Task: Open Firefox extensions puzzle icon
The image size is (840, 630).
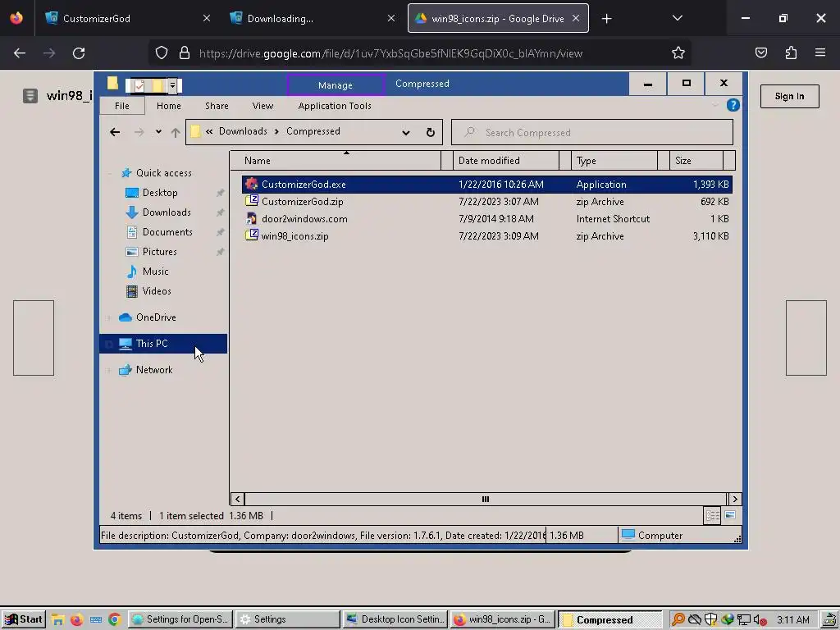Action: point(791,53)
